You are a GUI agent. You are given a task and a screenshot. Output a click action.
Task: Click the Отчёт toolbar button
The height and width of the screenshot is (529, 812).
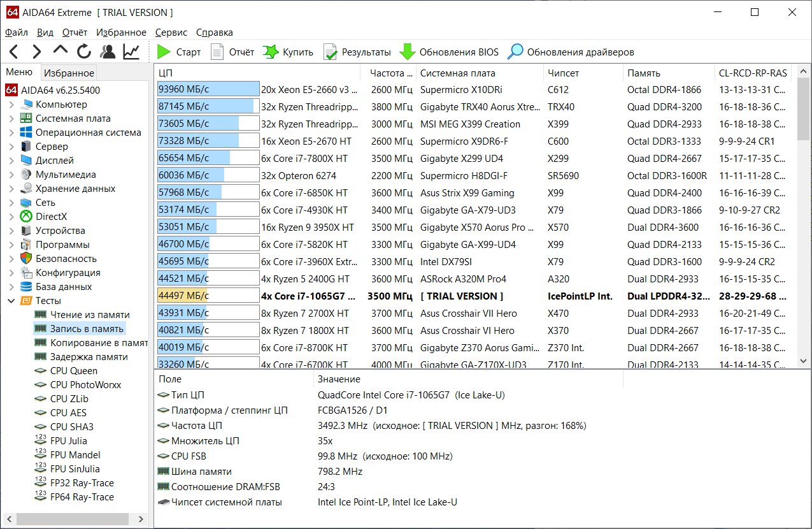[x=232, y=52]
